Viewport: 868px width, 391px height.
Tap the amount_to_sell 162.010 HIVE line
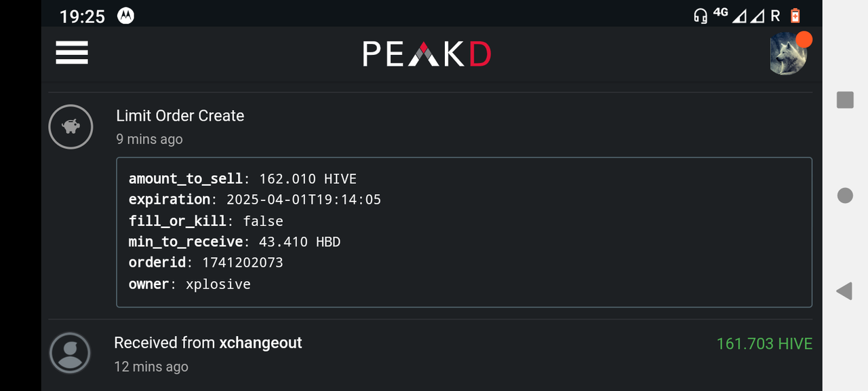[243, 179]
